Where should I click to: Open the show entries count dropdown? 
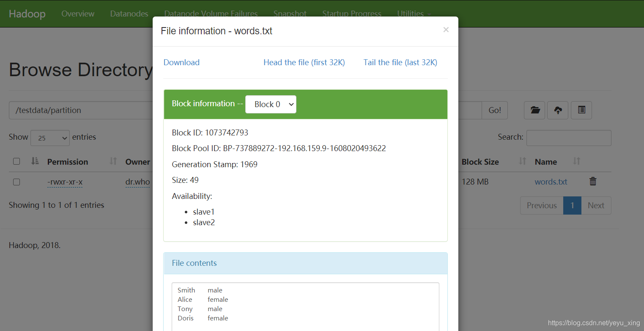(50, 138)
